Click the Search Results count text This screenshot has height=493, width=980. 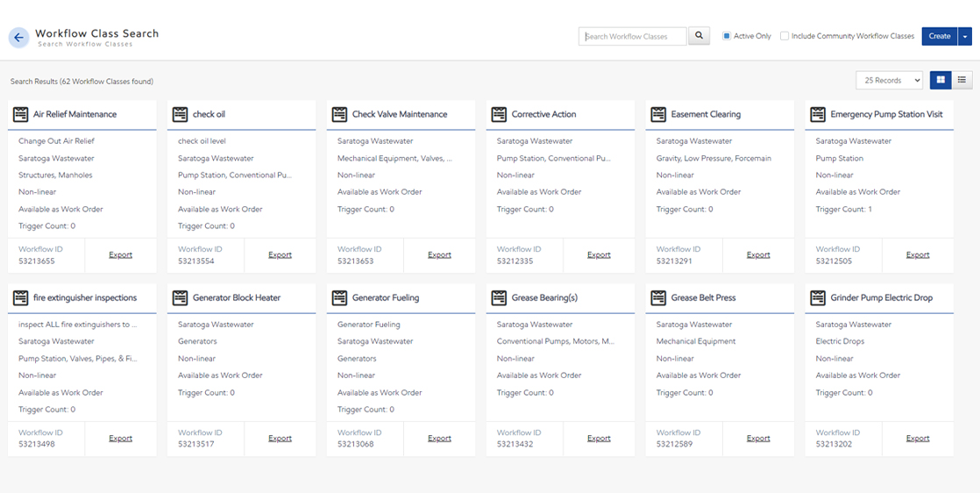(82, 82)
